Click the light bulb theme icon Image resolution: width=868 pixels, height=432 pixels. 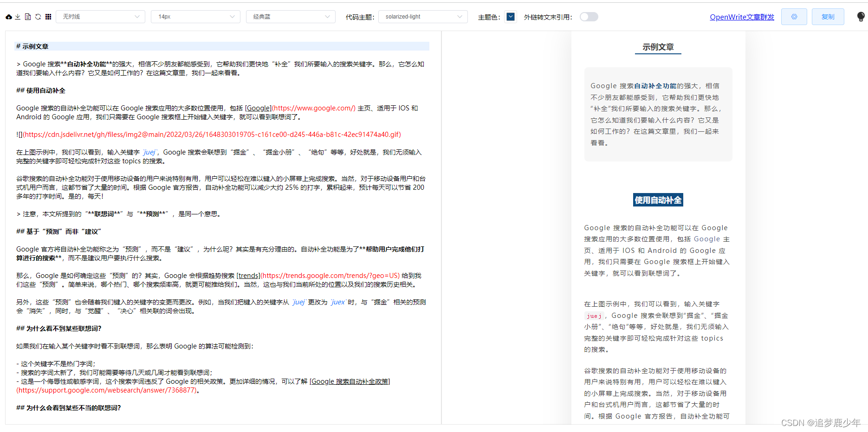[x=861, y=17]
